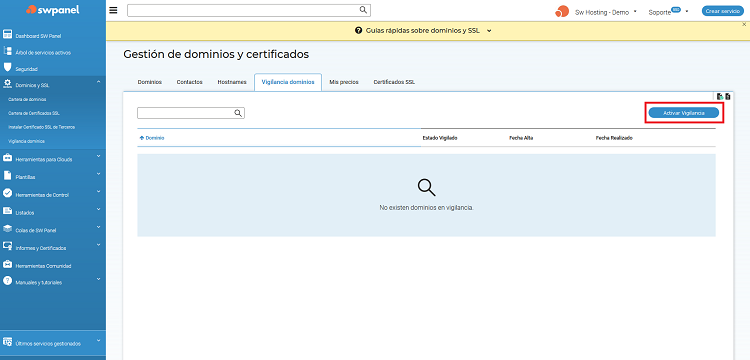
Task: Click the Soporte text in header
Action: tap(660, 12)
